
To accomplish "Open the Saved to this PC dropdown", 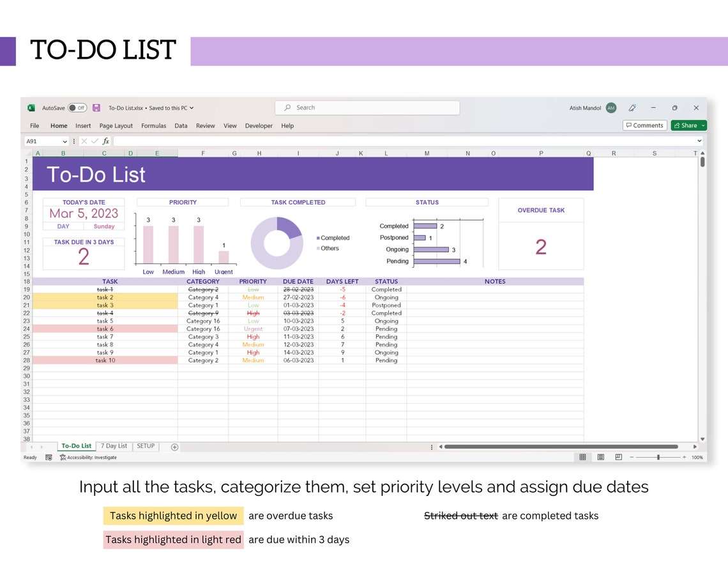I will tap(191, 107).
